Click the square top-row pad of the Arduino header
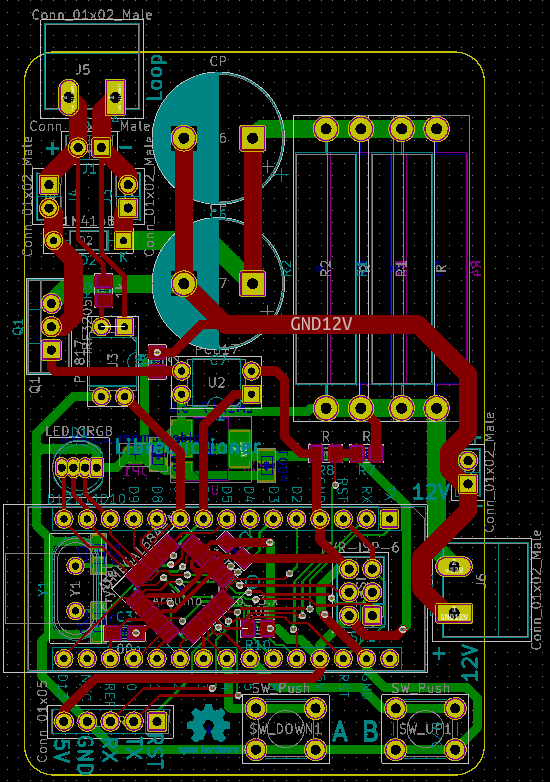Image resolution: width=550 pixels, height=782 pixels. 389,519
